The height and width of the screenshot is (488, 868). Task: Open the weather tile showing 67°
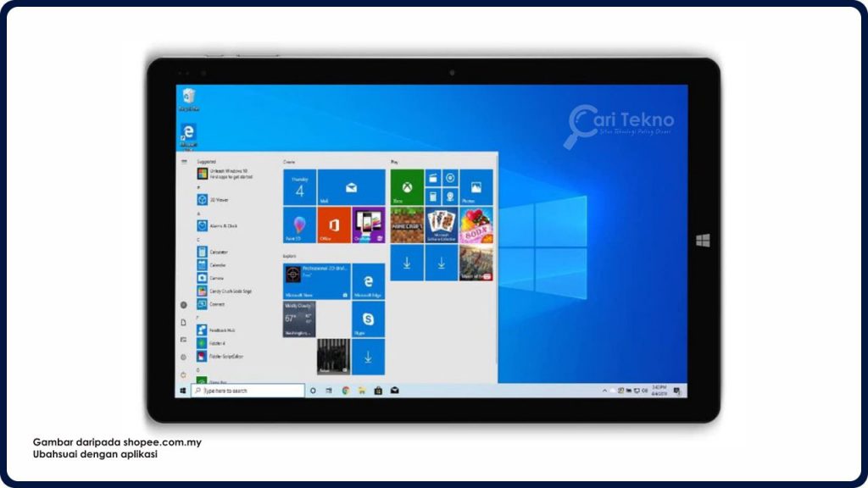pos(299,319)
